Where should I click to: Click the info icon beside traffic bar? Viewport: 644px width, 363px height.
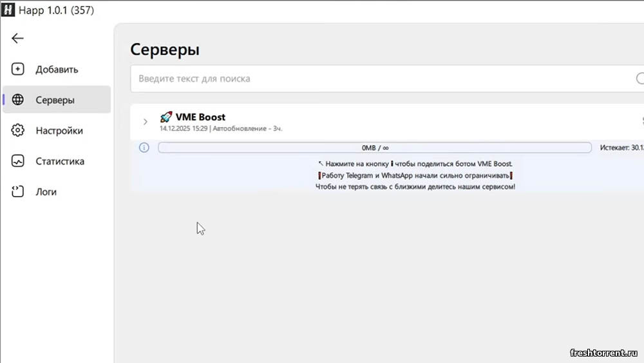click(144, 148)
